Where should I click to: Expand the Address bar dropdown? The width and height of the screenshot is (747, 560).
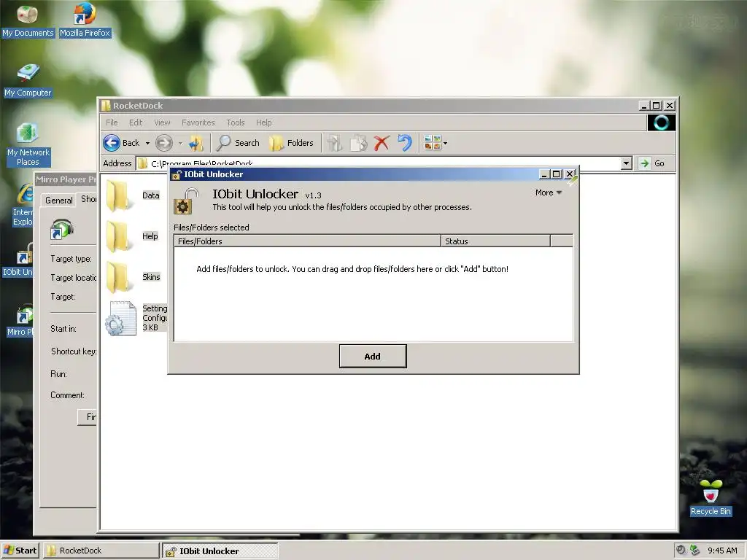coord(627,163)
